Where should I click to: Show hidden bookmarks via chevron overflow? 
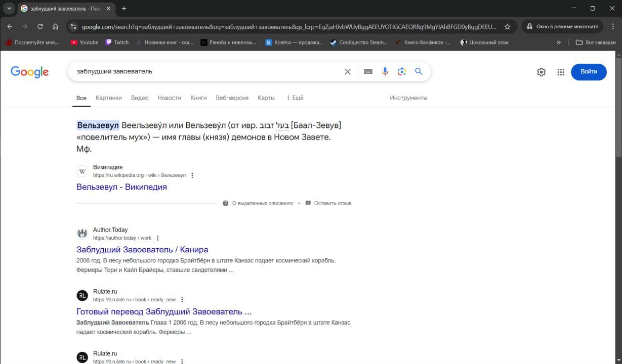coord(559,42)
